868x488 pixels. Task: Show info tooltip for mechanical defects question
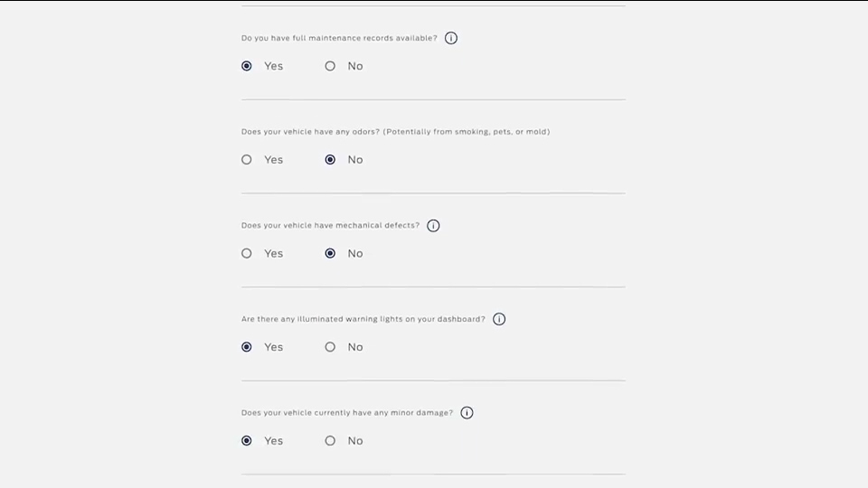point(433,226)
